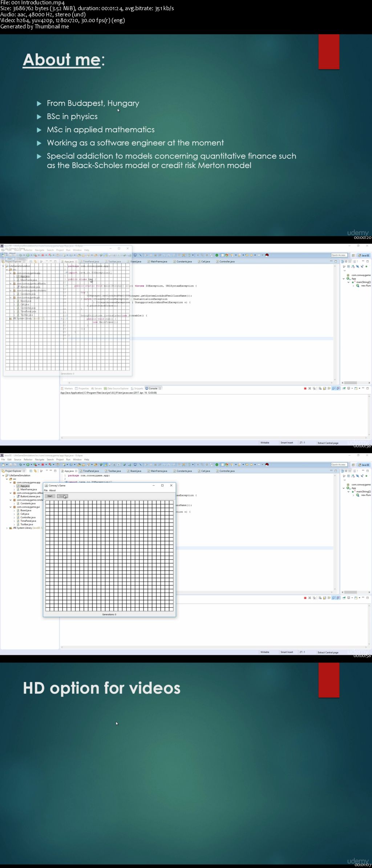The height and width of the screenshot is (868, 372).
Task: Click Debug bug icon in 00:00:58 toolbar
Action: click(21, 464)
